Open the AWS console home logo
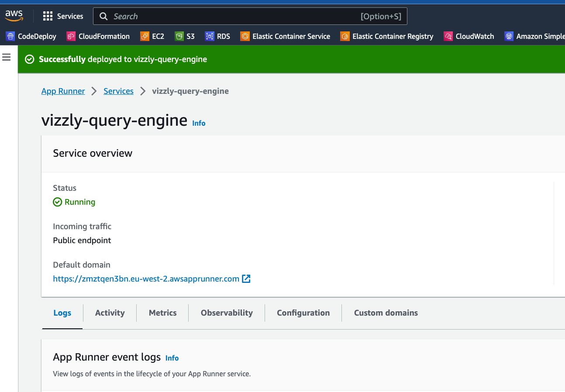This screenshot has height=392, width=565. tap(14, 16)
